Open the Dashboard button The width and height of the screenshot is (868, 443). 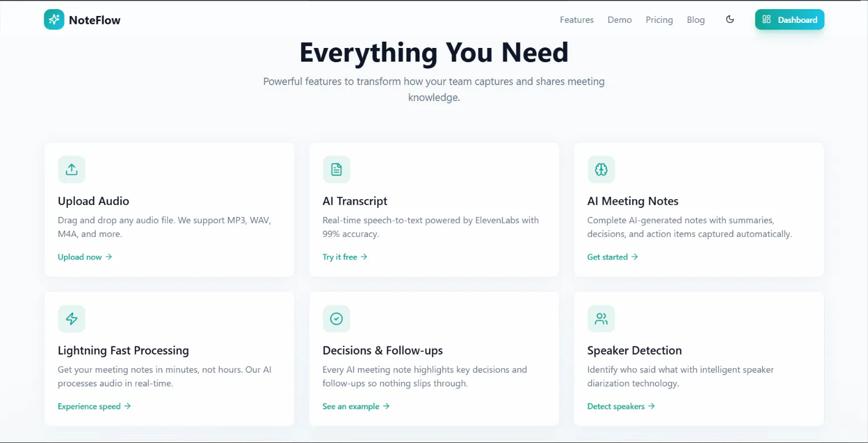pyautogui.click(x=789, y=19)
